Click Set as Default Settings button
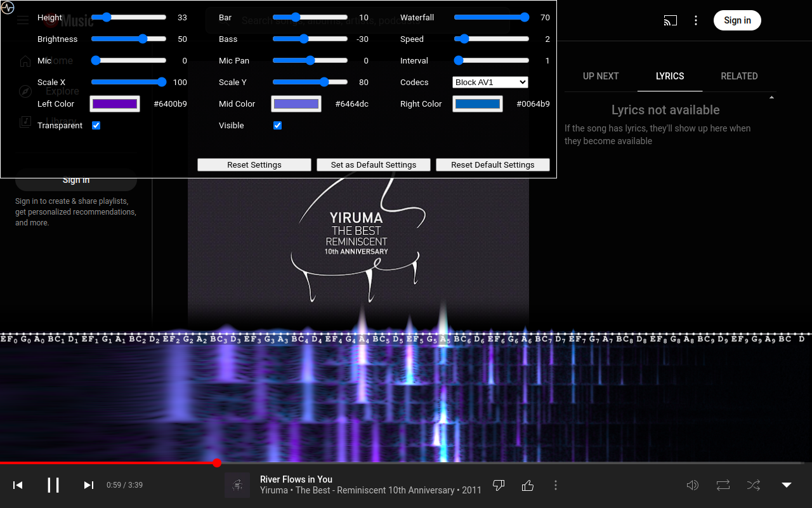The image size is (812, 508). [374, 165]
